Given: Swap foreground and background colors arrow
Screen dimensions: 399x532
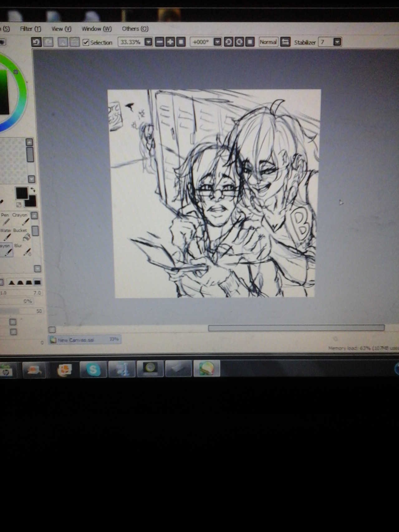Looking at the screenshot, I should click(33, 190).
